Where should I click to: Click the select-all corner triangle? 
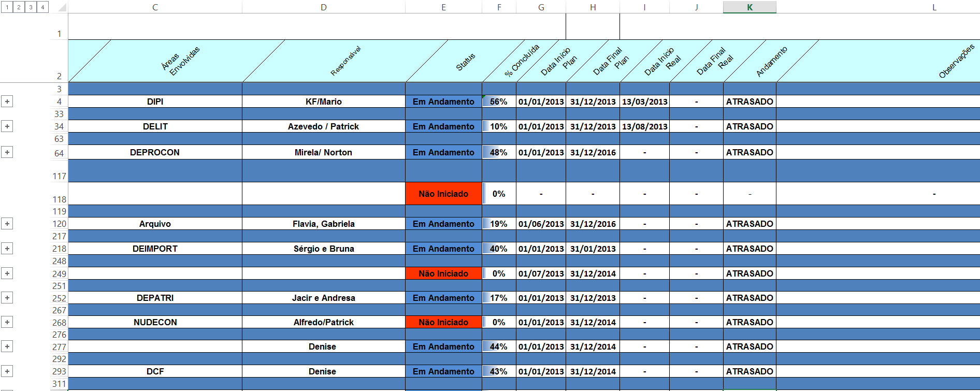(x=62, y=7)
